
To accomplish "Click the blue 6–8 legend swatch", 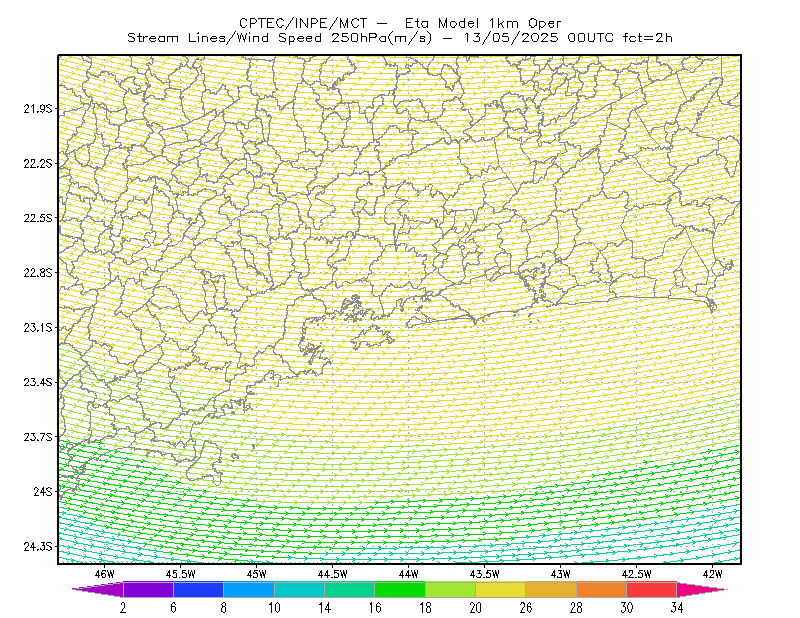I will pyautogui.click(x=198, y=589).
